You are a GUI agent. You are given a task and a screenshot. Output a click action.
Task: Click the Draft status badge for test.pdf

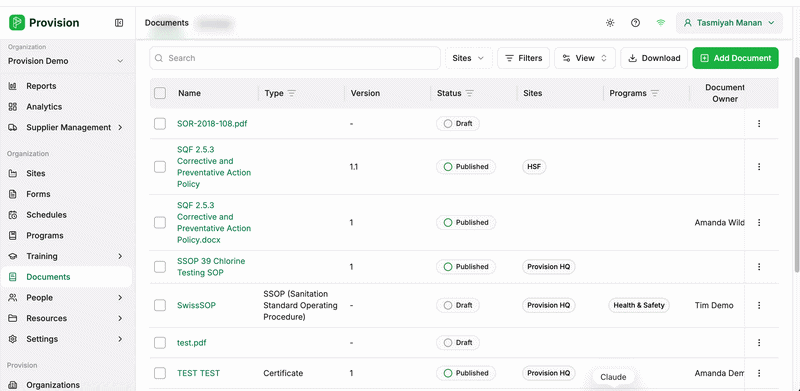tap(458, 343)
